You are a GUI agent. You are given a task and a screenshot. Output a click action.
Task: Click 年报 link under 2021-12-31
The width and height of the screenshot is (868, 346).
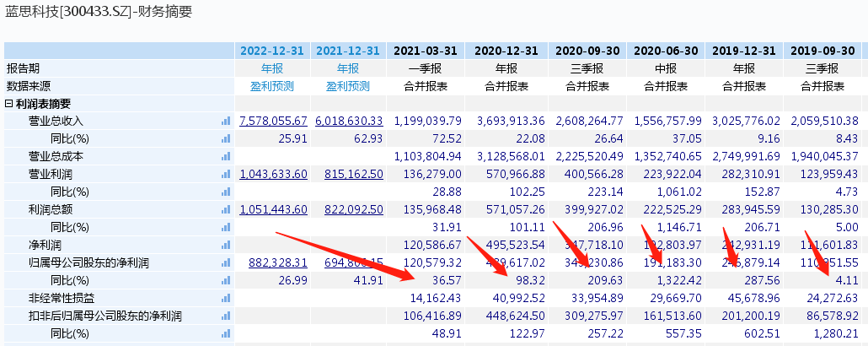click(x=348, y=68)
